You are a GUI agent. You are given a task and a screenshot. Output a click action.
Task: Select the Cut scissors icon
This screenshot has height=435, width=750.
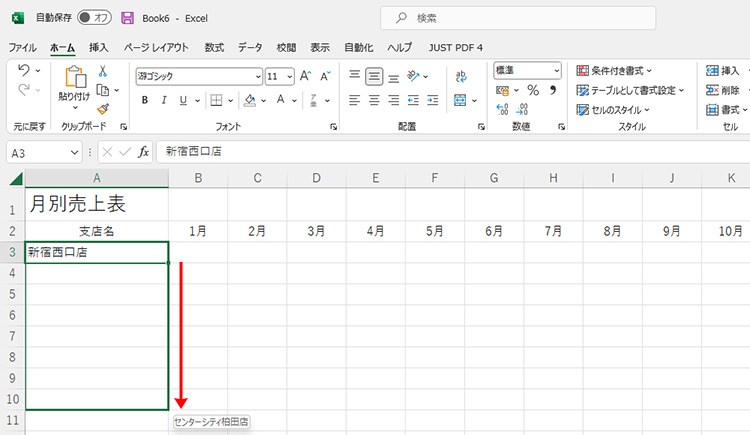(x=102, y=71)
